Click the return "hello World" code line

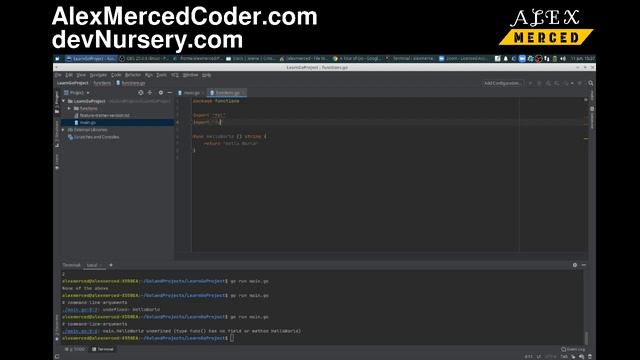tap(231, 143)
